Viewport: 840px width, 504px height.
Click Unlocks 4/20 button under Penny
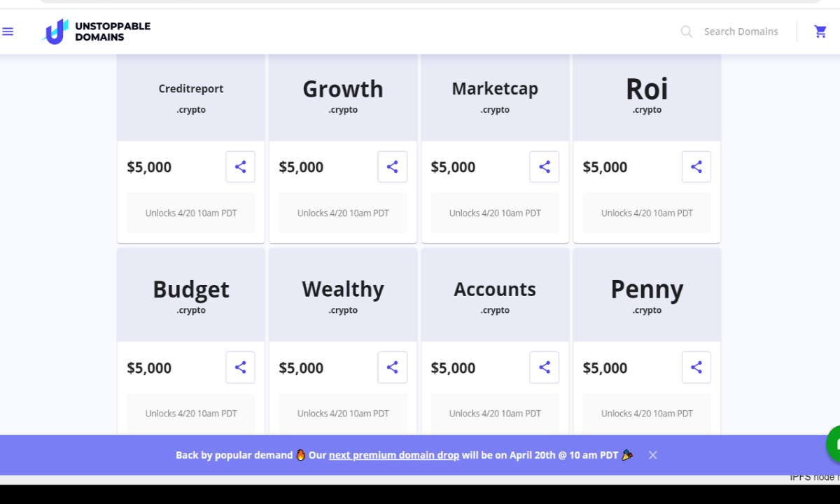pos(647,414)
